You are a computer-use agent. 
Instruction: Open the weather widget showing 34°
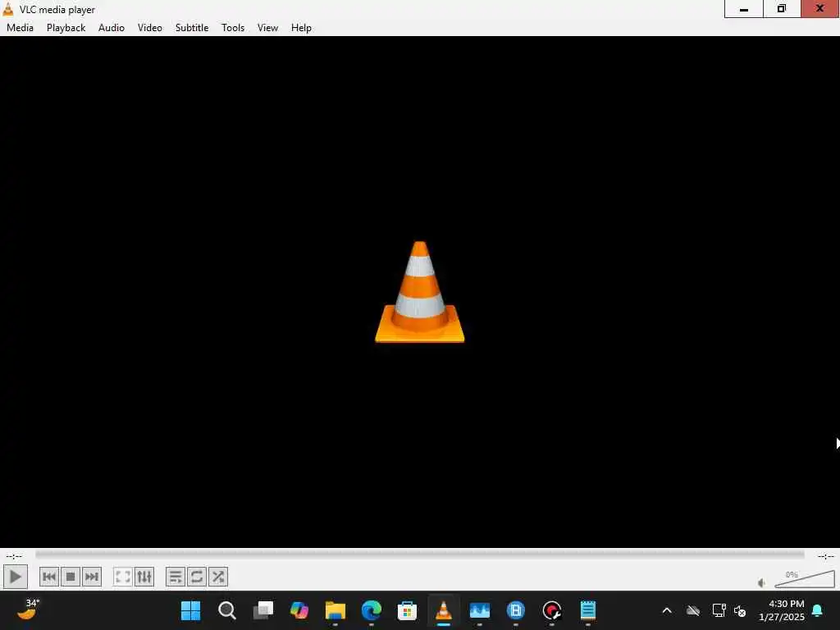pyautogui.click(x=29, y=609)
